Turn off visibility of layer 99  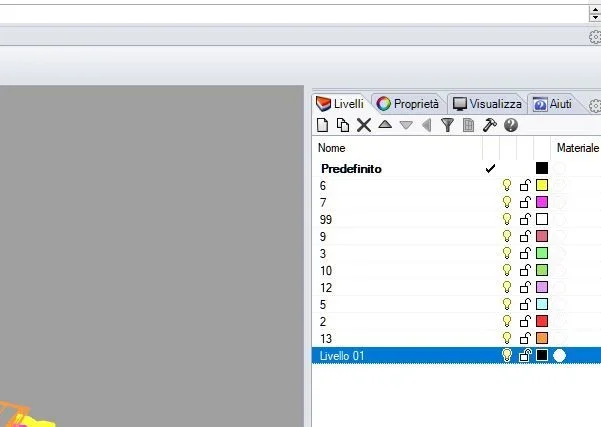pos(507,219)
